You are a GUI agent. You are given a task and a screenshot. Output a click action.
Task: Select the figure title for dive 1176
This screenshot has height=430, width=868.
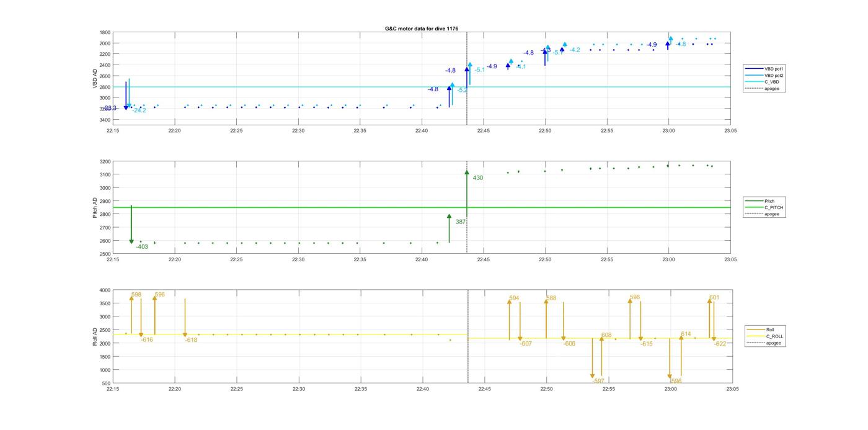pos(422,29)
